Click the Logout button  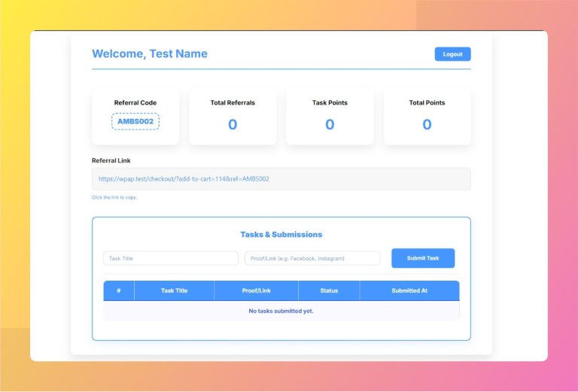tap(452, 54)
